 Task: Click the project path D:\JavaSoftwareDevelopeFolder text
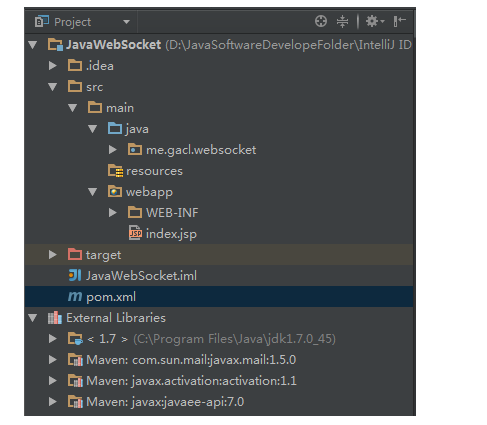(288, 45)
